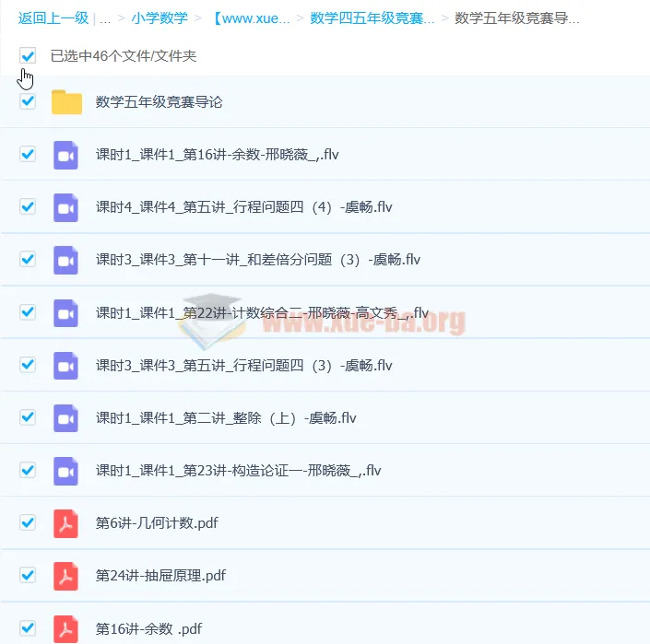Click video icon for 第22讲-计数综合二 file
Image resolution: width=650 pixels, height=644 pixels.
66,313
